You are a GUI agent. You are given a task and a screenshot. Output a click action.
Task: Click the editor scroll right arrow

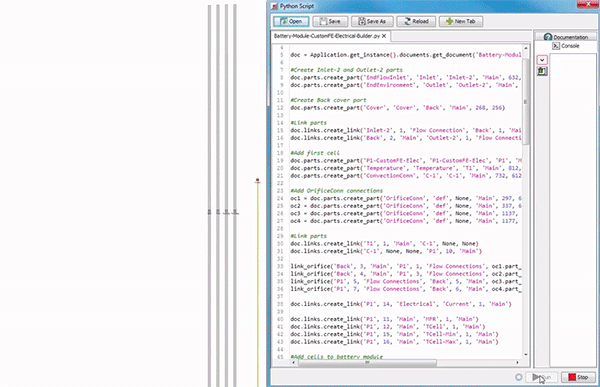(517, 362)
